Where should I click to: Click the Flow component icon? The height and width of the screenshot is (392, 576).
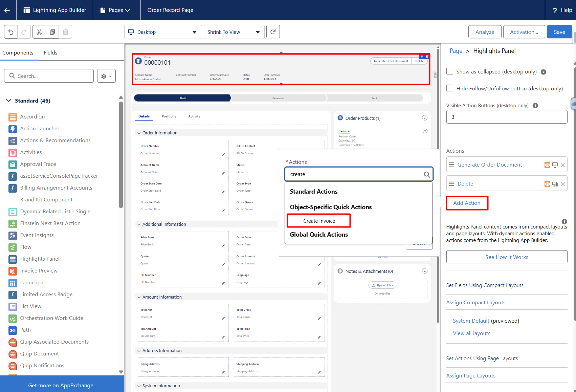[13, 247]
